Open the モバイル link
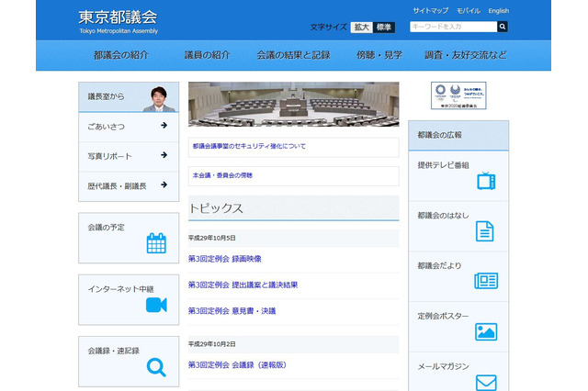Screen dimensions: 588x391 [469, 10]
